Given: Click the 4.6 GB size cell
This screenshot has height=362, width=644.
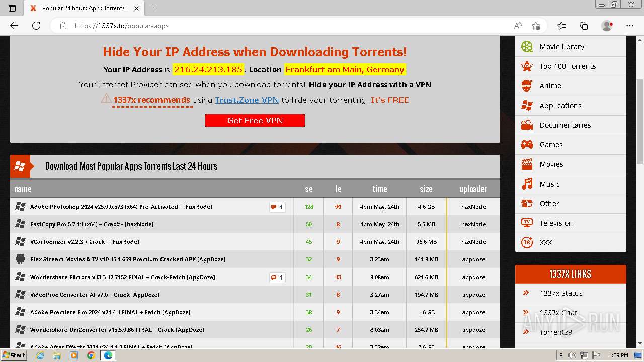Looking at the screenshot, I should click(x=426, y=207).
